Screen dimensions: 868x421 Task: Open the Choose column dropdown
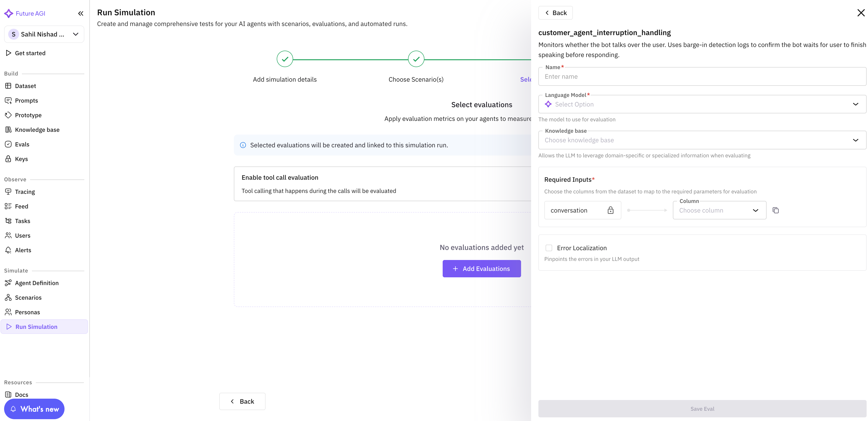719,210
